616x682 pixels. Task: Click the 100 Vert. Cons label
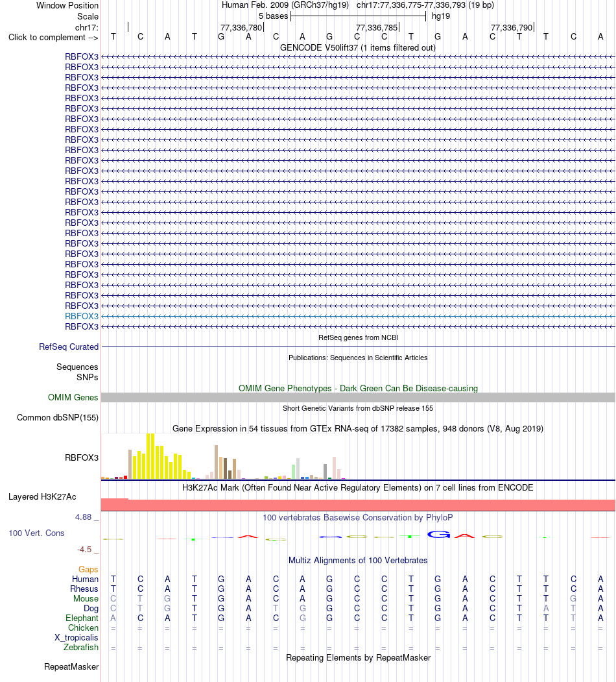[x=36, y=533]
